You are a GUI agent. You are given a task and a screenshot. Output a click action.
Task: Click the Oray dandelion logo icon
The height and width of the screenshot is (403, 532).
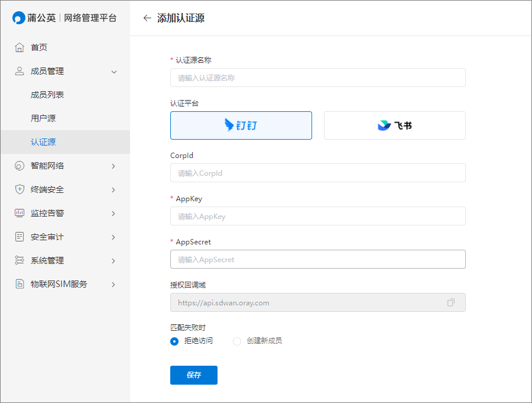pyautogui.click(x=19, y=18)
